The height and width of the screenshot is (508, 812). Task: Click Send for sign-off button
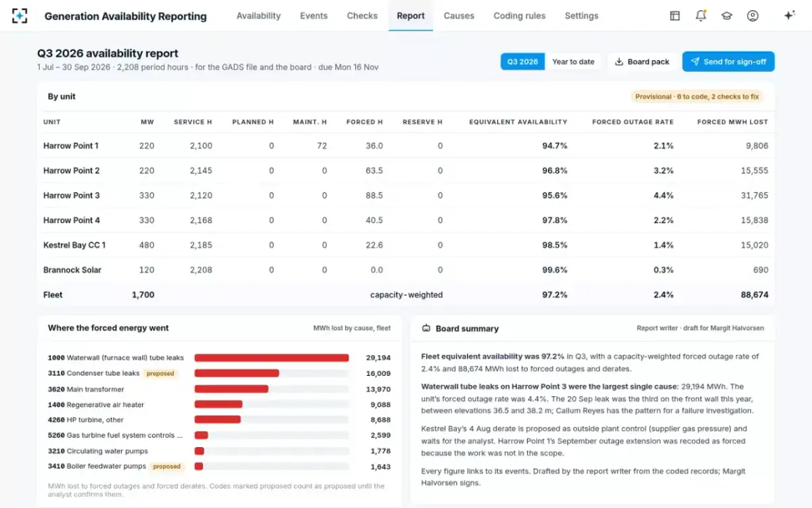tap(728, 62)
